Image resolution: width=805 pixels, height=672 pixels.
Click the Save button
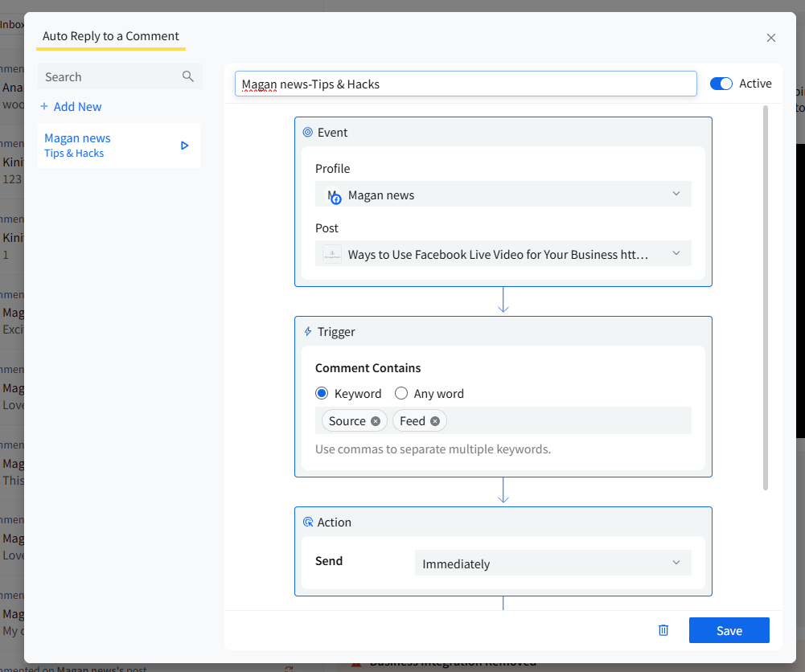click(x=729, y=630)
